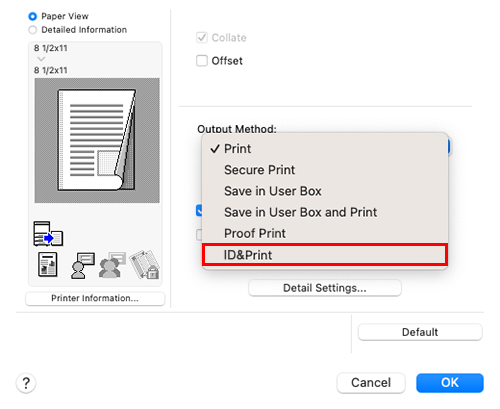This screenshot has width=500, height=409.
Task: Click the single user authentication icon
Action: 83,265
